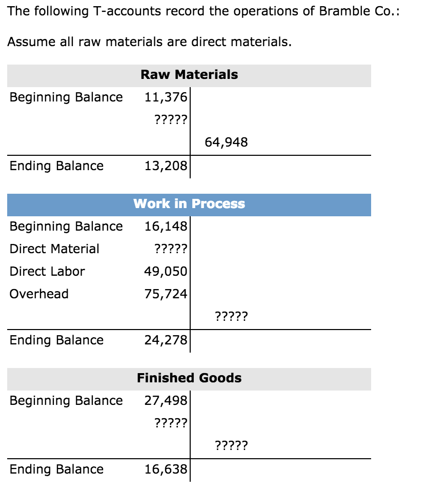Image resolution: width=448 pixels, height=491 pixels.
Task: Click the unknown Work in Process credit ?????
Action: [231, 317]
